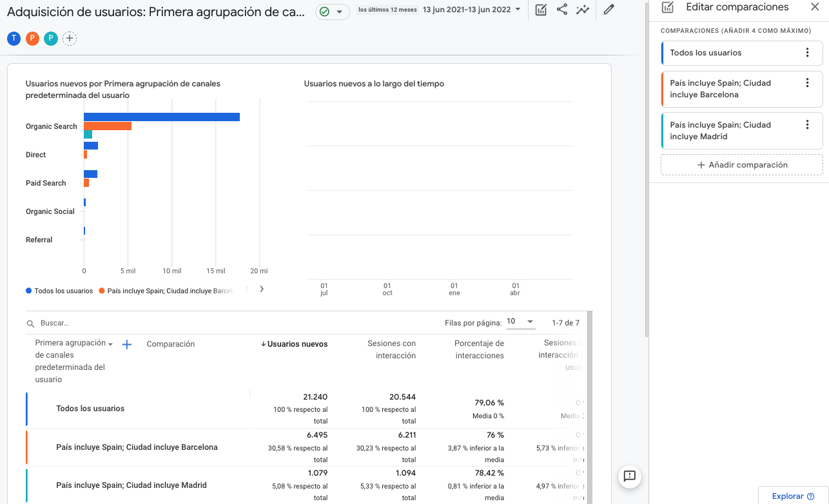829x504 pixels.
Task: Click the Editar comparaciones panel header icon
Action: tap(668, 7)
